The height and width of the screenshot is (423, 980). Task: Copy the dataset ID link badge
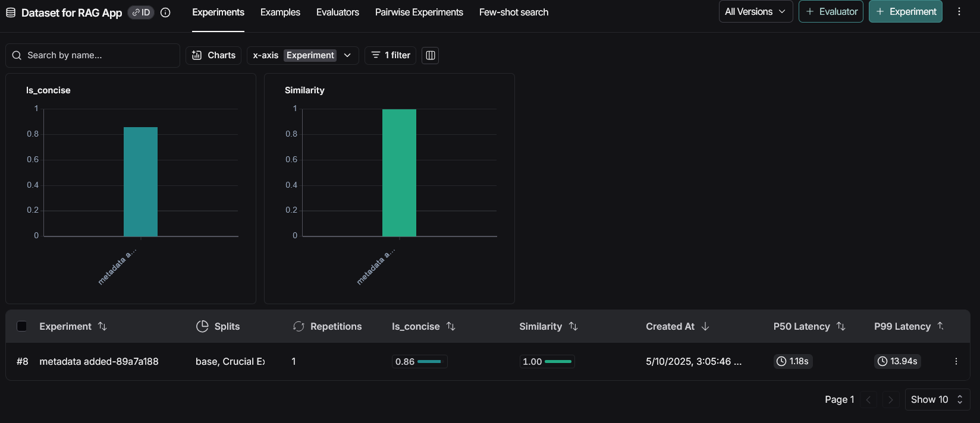point(141,12)
